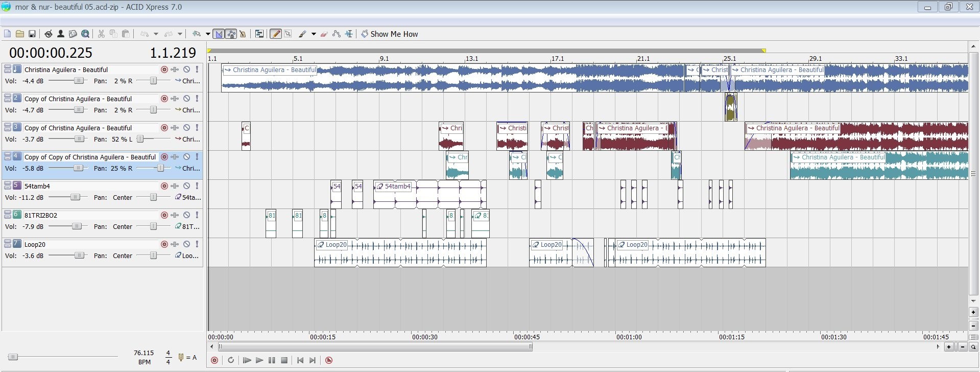Viewport: 980px width, 372px height.
Task: Click the Selection tool icon
Action: [x=288, y=34]
